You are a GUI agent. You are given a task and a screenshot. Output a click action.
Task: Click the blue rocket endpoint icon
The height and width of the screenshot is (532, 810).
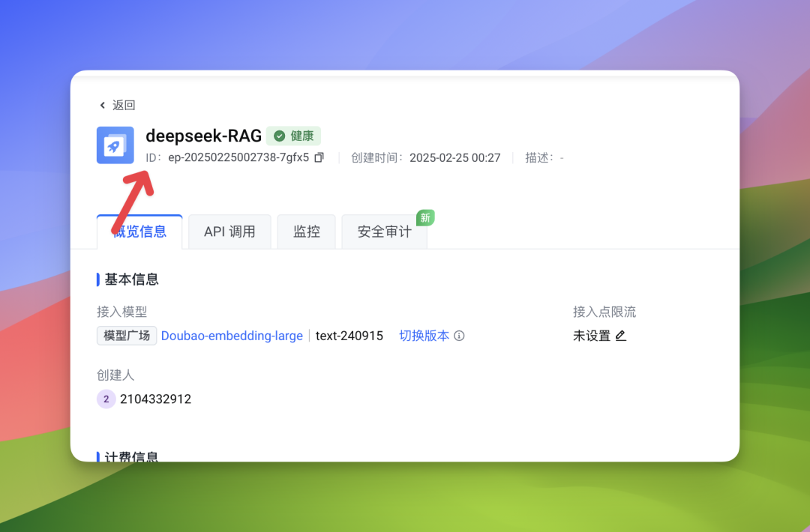click(115, 145)
